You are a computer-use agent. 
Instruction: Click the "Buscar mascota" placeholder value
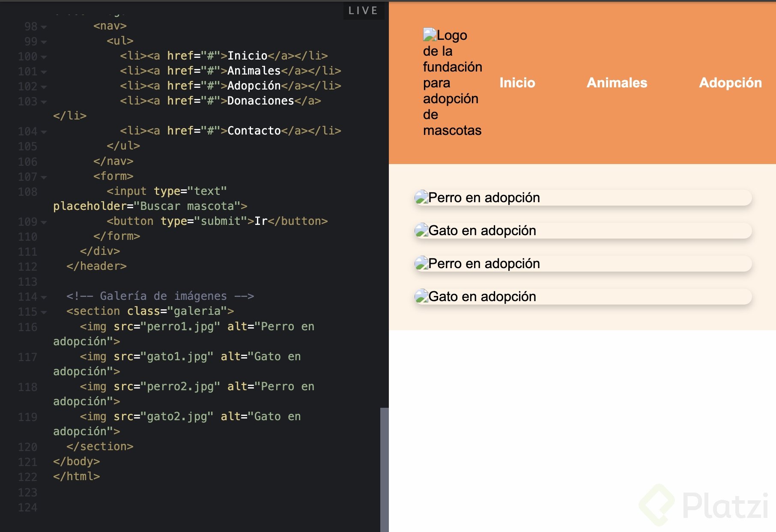point(187,206)
